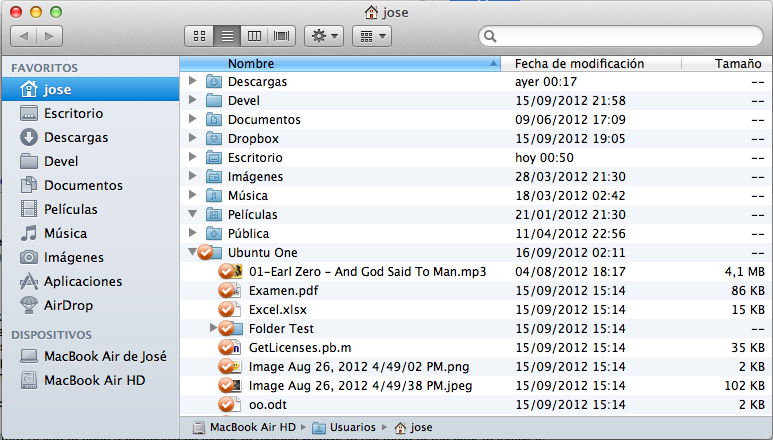Image resolution: width=773 pixels, height=440 pixels.
Task: Expand the Documentos folder in list
Action: point(192,119)
